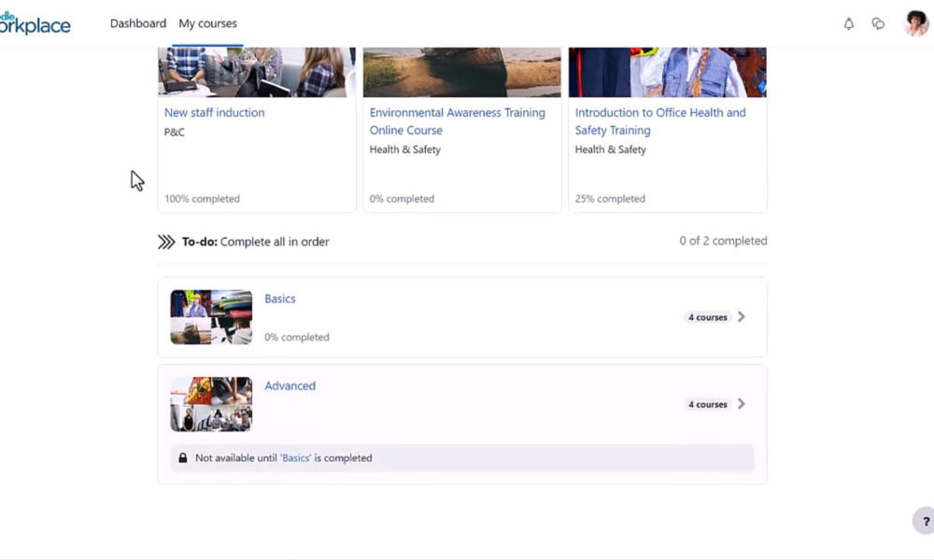The height and width of the screenshot is (560, 934).
Task: Click 'Basics' link in the availability notice
Action: tap(295, 457)
